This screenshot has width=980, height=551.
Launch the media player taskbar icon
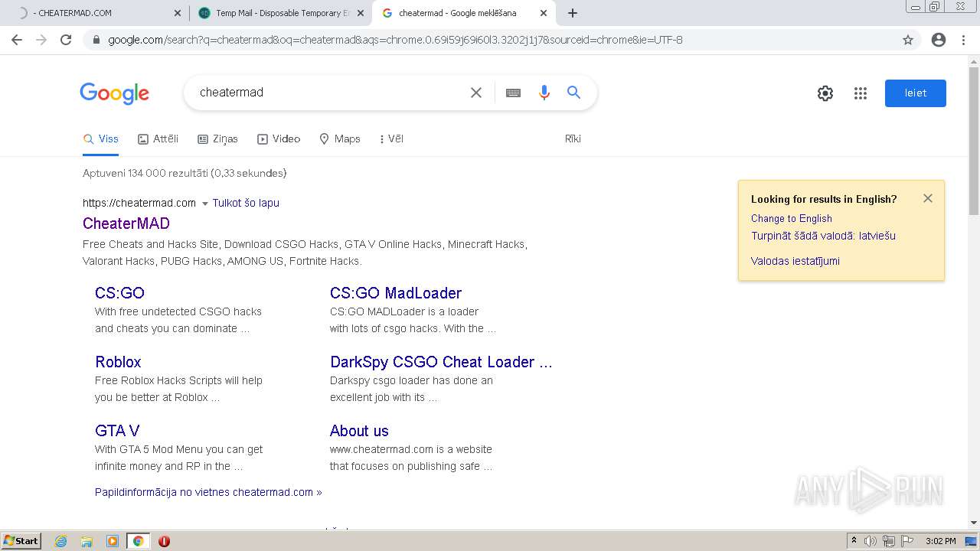pyautogui.click(x=113, y=541)
